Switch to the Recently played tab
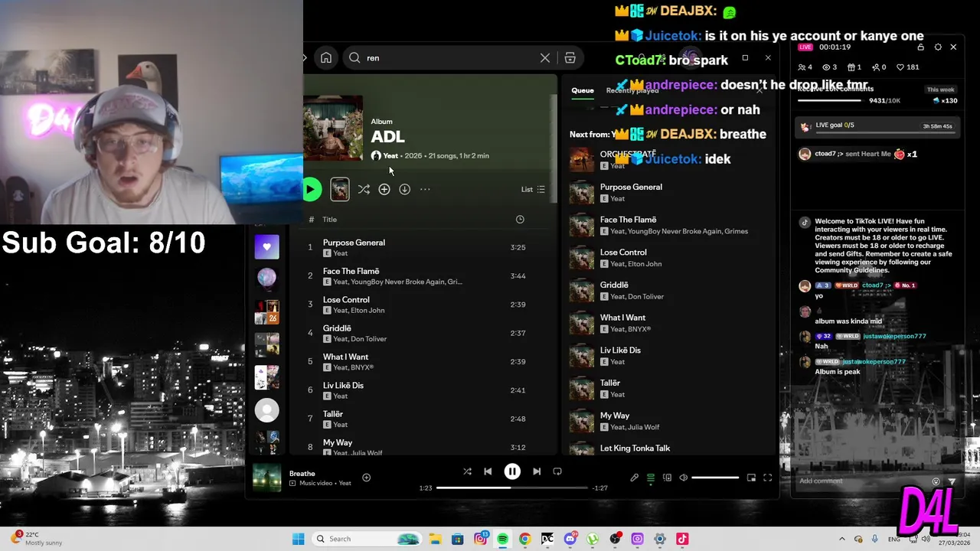Screen dimensions: 980x551 (x=632, y=90)
